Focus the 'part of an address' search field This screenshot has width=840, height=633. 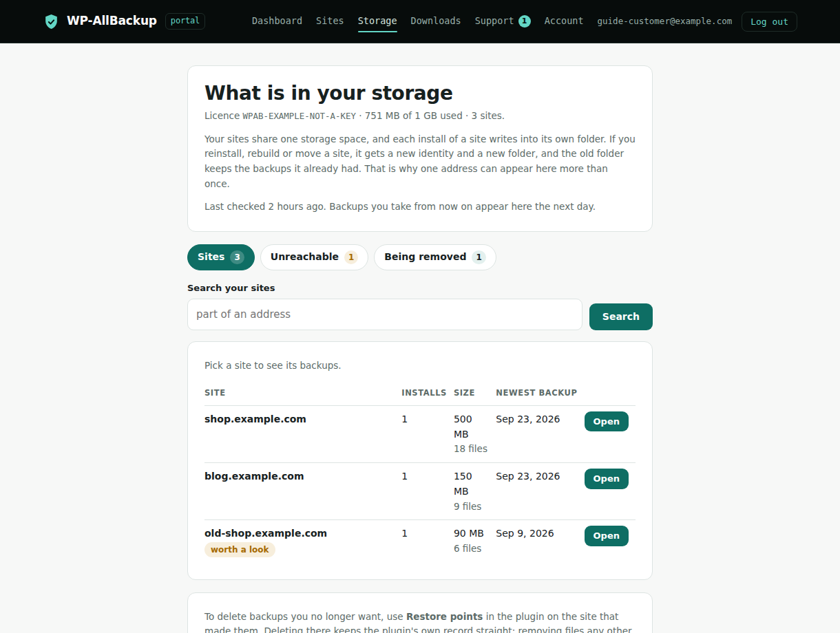tap(385, 314)
